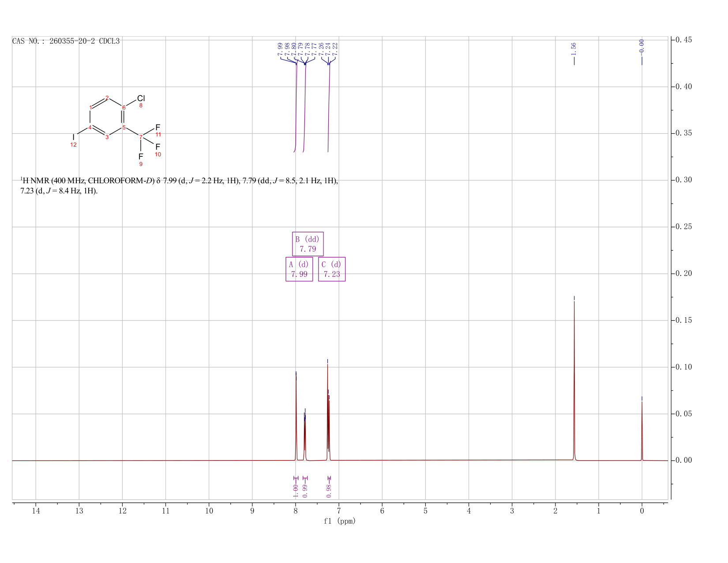Screen dimensions: 728x563
Task: Click the f1 (ppm) axis label
Action: 340,521
